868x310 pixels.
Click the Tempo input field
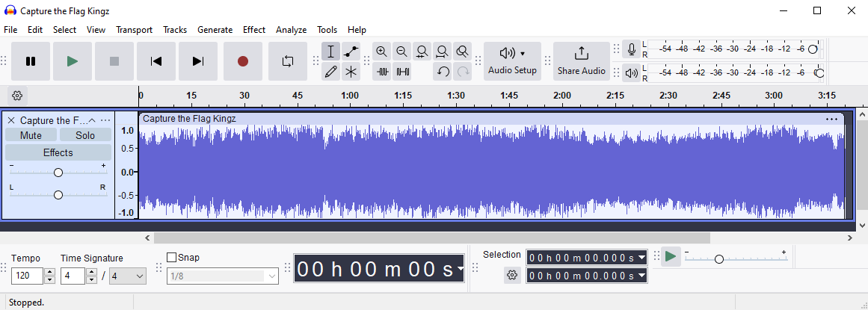pyautogui.click(x=28, y=276)
